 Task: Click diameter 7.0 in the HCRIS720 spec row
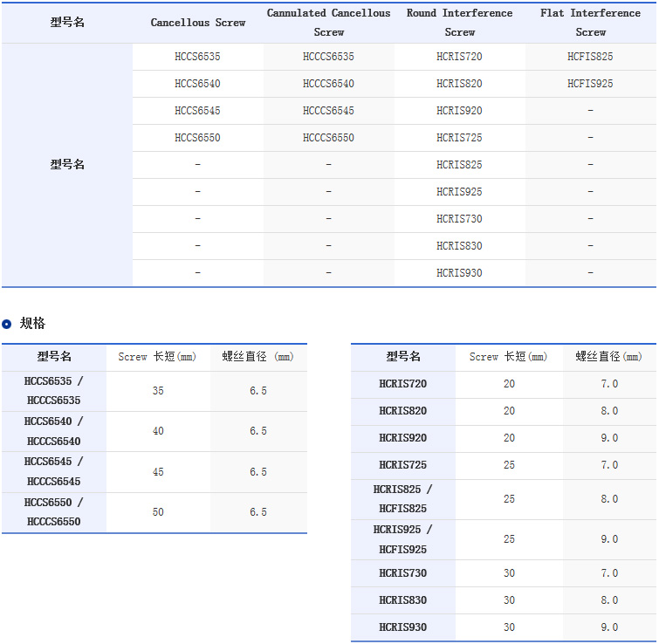pyautogui.click(x=609, y=384)
